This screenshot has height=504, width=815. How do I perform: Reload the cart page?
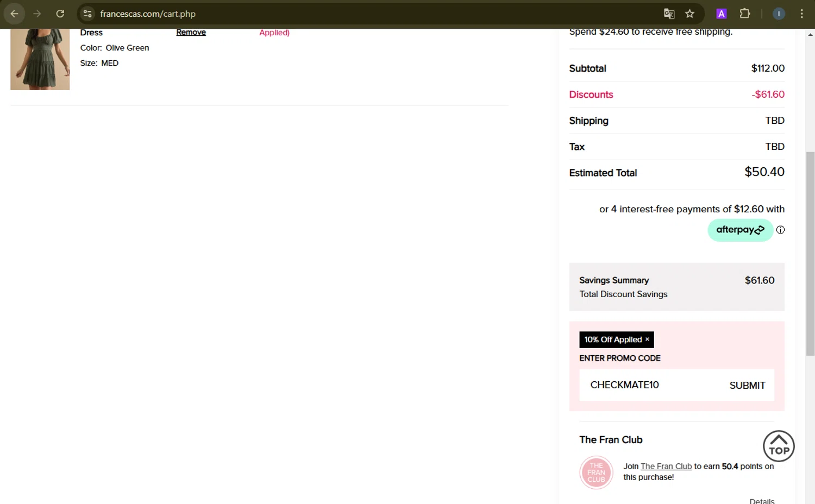pyautogui.click(x=60, y=14)
